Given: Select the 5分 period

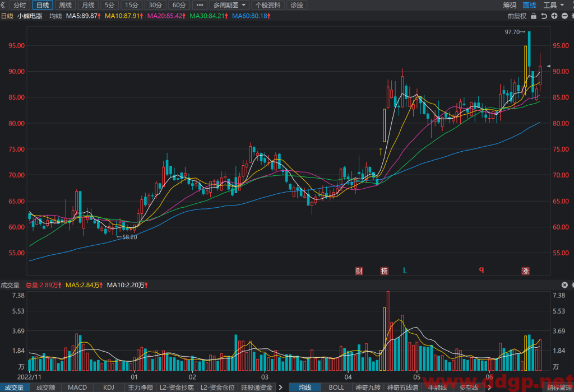Looking at the screenshot, I should 109,5.
